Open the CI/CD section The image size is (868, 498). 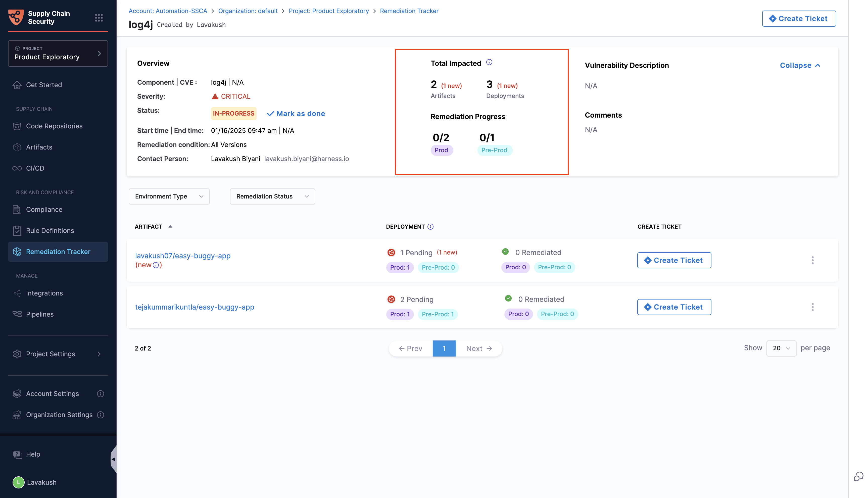[x=35, y=168]
